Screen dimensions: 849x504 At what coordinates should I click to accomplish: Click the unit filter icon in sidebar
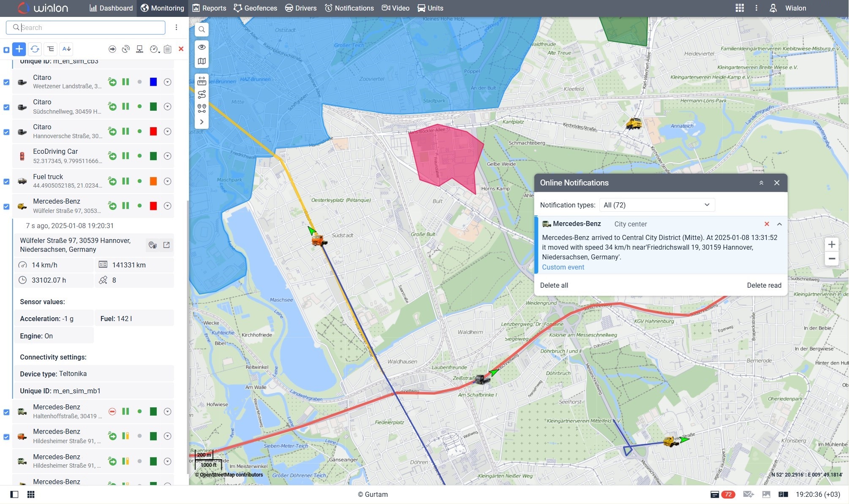(x=50, y=49)
